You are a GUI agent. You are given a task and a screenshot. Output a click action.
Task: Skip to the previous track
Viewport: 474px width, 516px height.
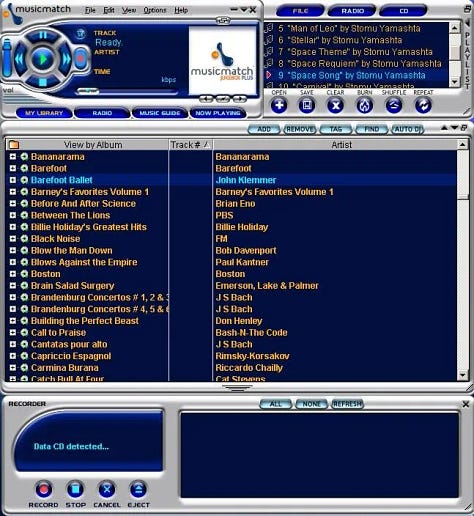click(19, 59)
